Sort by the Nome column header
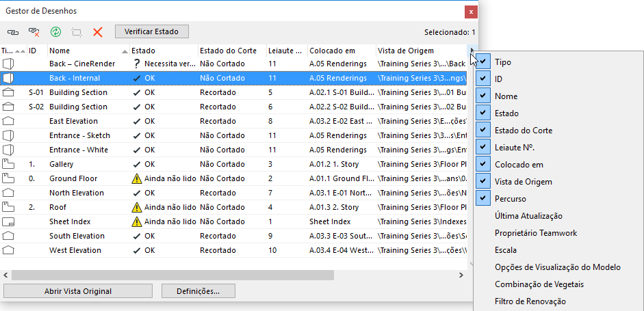 [88, 51]
